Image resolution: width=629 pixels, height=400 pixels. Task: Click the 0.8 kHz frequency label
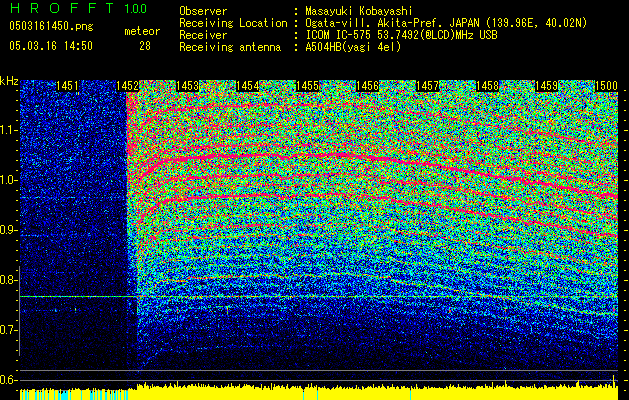tap(9, 280)
